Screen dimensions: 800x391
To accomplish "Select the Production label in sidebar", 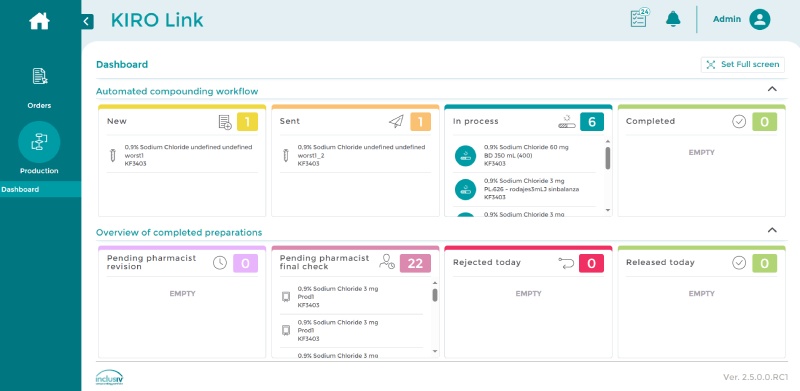I will [x=39, y=171].
